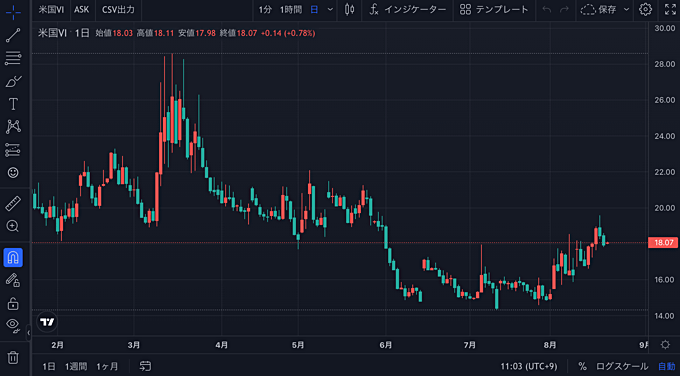The height and width of the screenshot is (376, 680).
Task: Toggle the ログスケール log scale
Action: tap(622, 366)
